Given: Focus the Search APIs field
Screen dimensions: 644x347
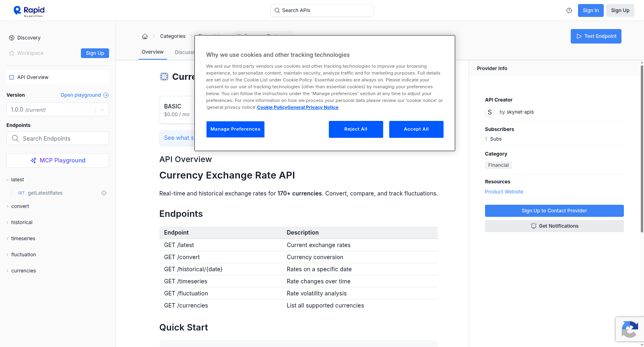Looking at the screenshot, I should 322,10.
